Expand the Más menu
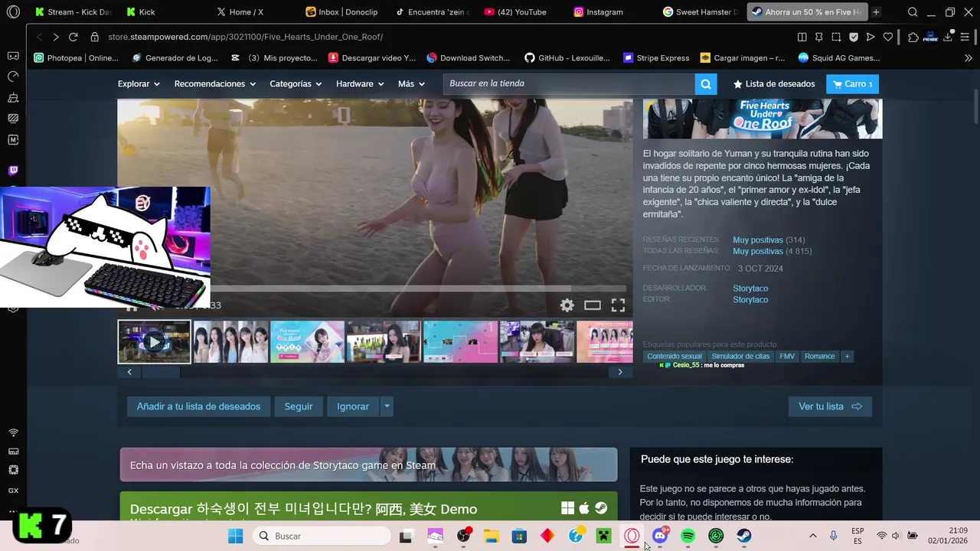Screen dimensions: 980x551 pos(411,84)
